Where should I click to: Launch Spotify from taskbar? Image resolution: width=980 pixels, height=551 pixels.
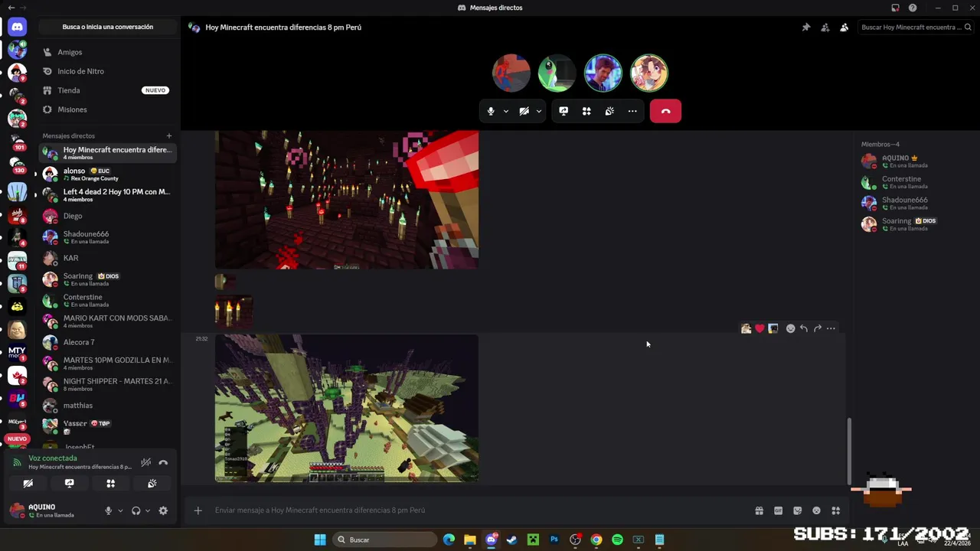[x=617, y=540]
